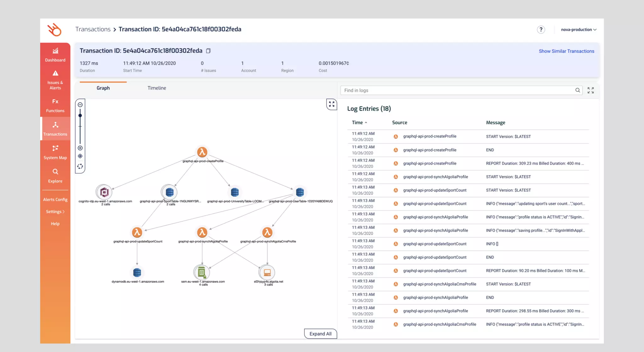Viewport: 644px width, 352px height.
Task: Click Show Similar Transactions link
Action: 566,51
